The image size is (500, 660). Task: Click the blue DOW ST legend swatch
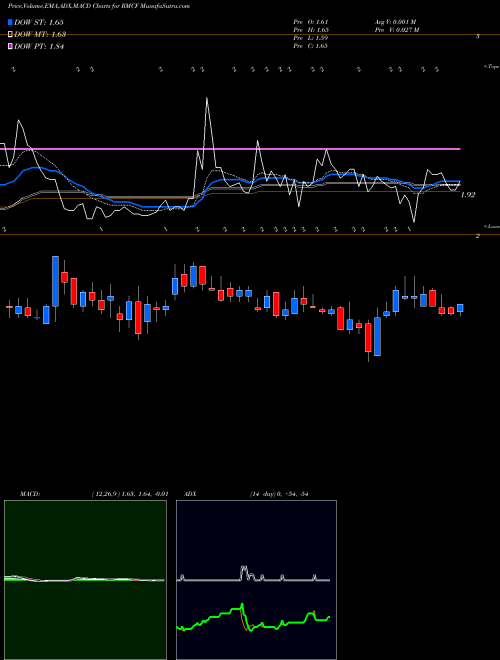click(11, 22)
